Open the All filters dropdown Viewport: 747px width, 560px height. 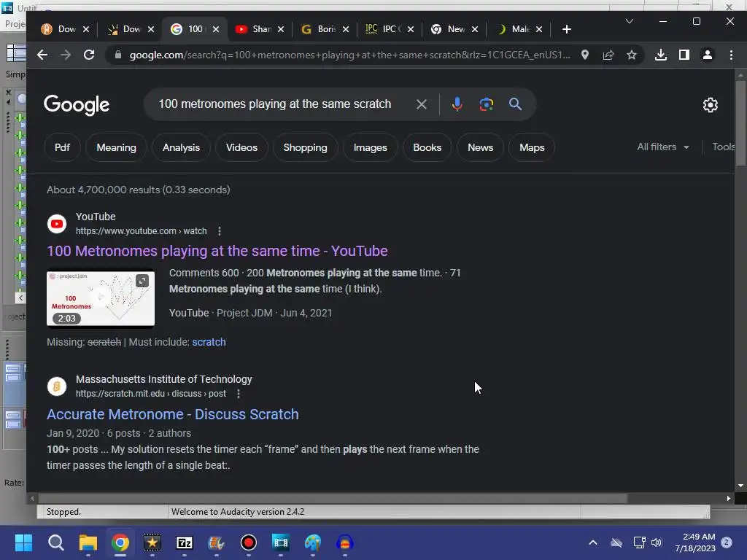(x=663, y=147)
